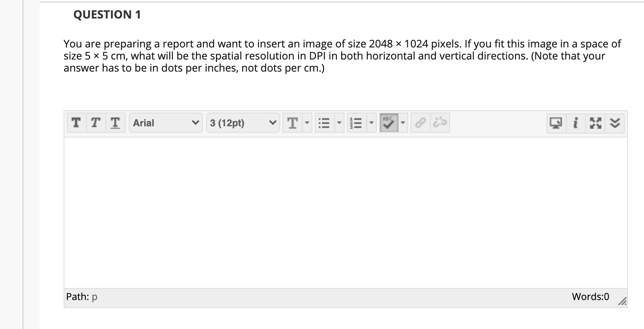This screenshot has width=644, height=329.
Task: Open spell check language dropdown arrow
Action: coord(402,123)
